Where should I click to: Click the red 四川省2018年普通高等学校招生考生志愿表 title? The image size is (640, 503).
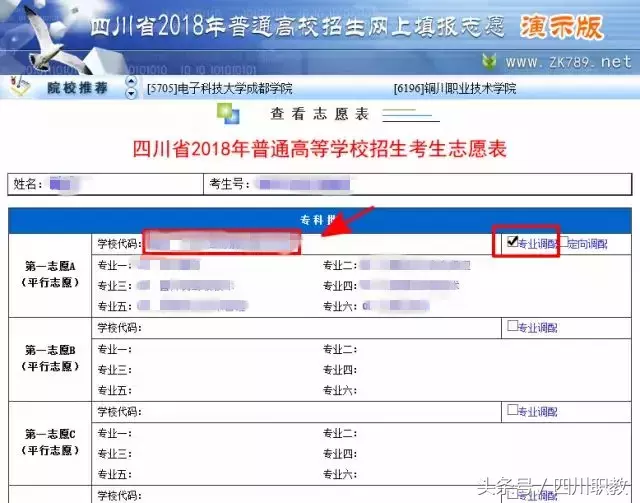[x=320, y=148]
